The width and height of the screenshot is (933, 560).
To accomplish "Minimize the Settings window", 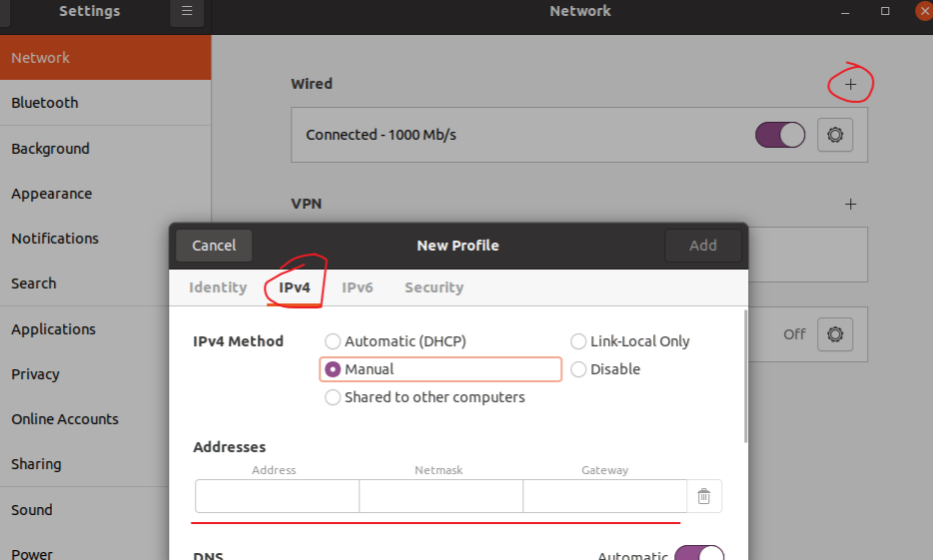I will click(x=845, y=12).
